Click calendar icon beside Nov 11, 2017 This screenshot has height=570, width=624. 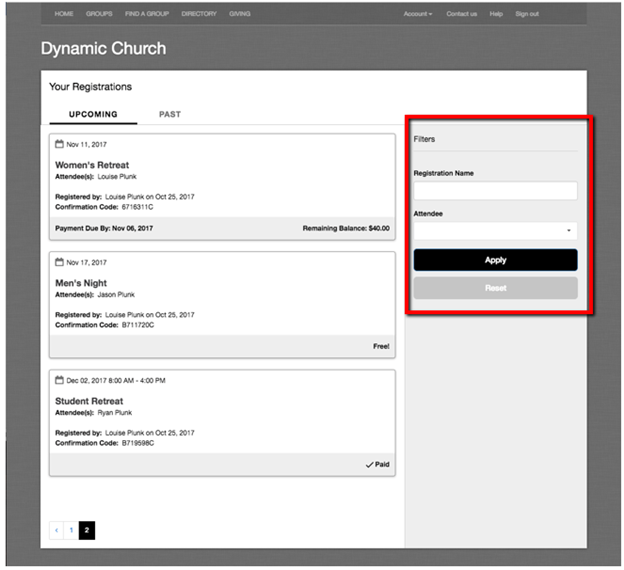(59, 144)
